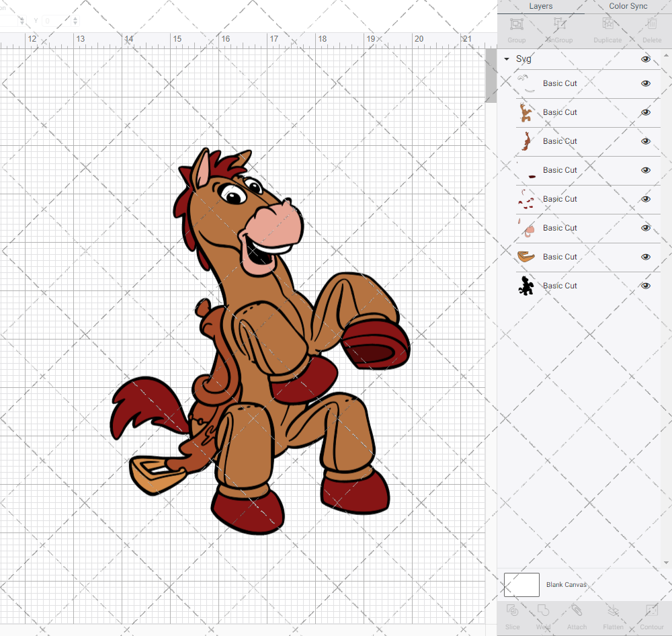Click the Attach paperclip icon

pos(577,610)
